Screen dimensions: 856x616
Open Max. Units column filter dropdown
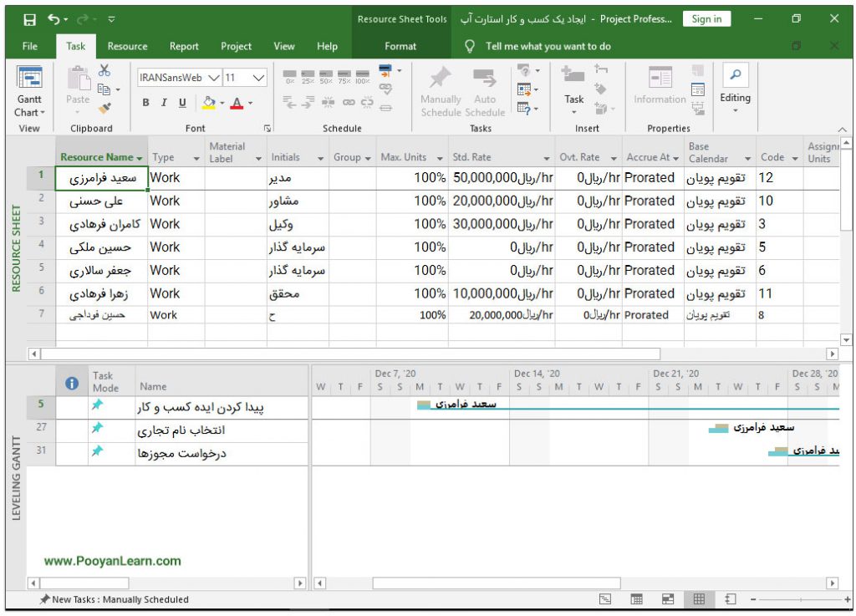(440, 158)
